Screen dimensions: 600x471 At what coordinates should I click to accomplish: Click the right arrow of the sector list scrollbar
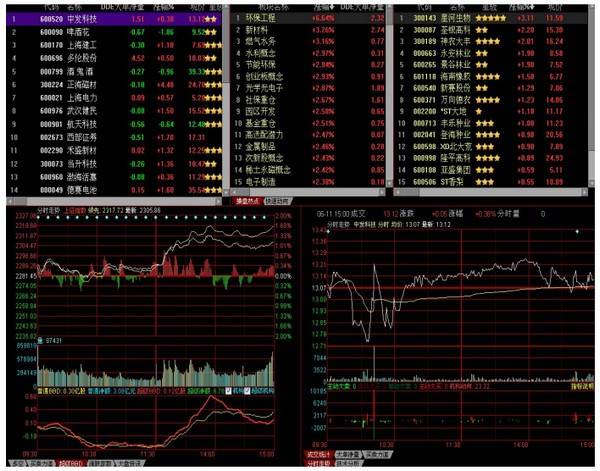pyautogui.click(x=382, y=192)
